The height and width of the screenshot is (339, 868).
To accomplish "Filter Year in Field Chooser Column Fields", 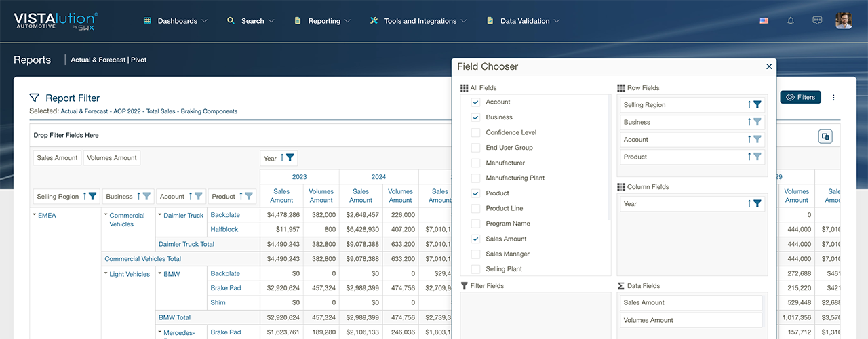I will 757,203.
